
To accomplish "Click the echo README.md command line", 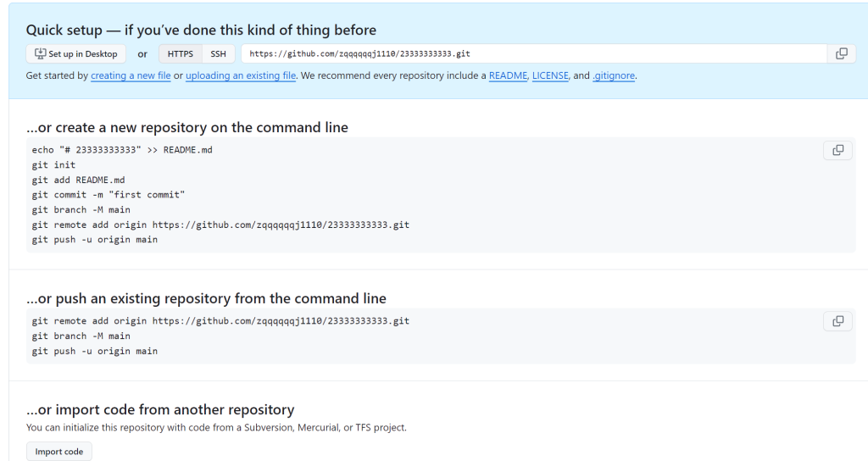I will 122,149.
